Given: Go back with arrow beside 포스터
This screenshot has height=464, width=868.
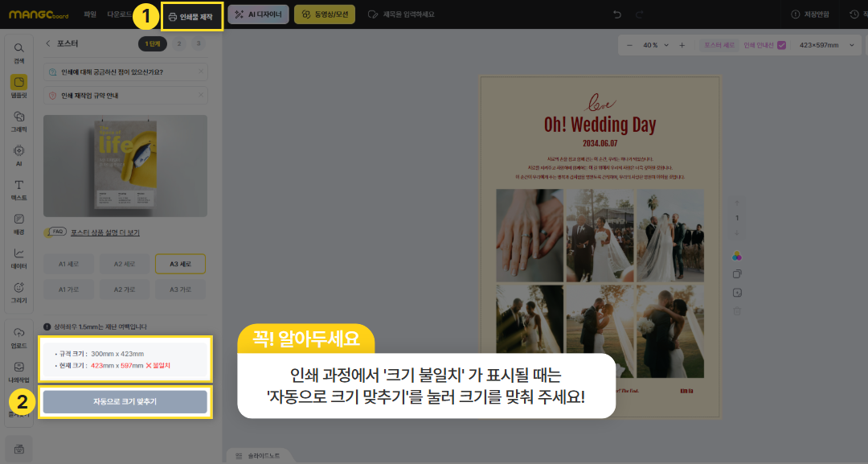Looking at the screenshot, I should (x=48, y=43).
